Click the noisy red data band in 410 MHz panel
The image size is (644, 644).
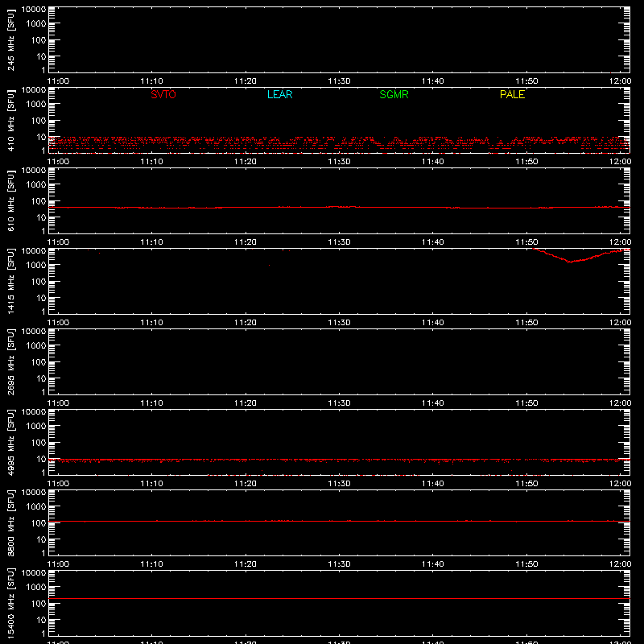tap(339, 143)
